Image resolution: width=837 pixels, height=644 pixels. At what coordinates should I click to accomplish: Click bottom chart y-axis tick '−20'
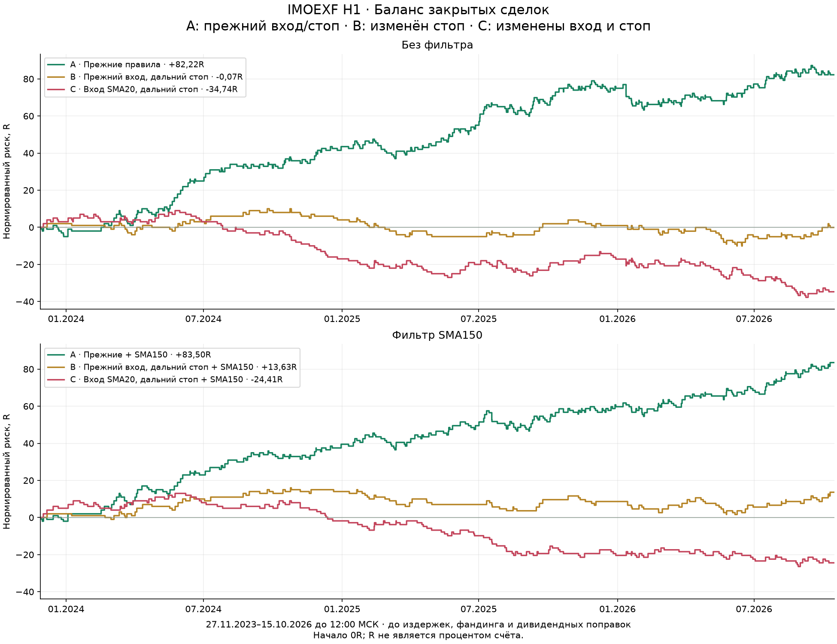click(25, 555)
